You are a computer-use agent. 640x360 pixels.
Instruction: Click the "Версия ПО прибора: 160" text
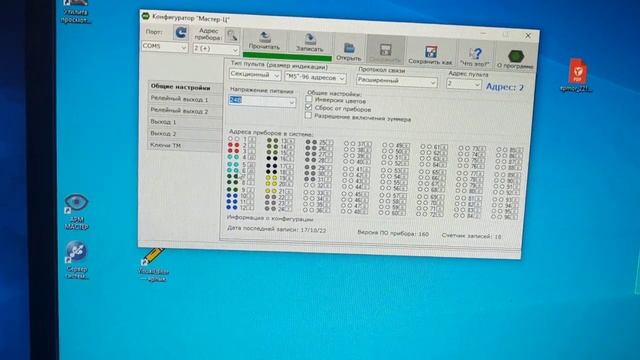pos(393,233)
